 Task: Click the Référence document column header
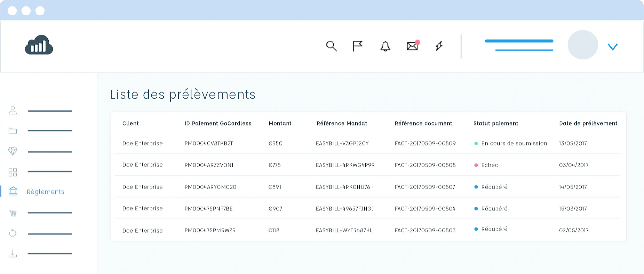423,123
